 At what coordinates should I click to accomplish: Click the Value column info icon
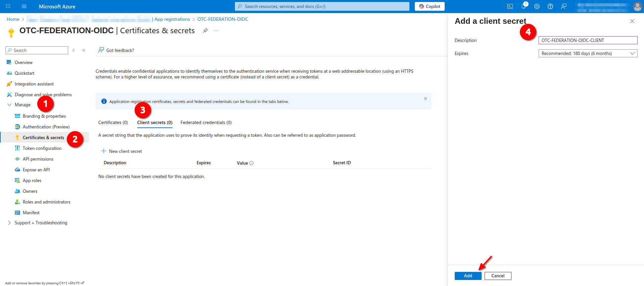251,163
